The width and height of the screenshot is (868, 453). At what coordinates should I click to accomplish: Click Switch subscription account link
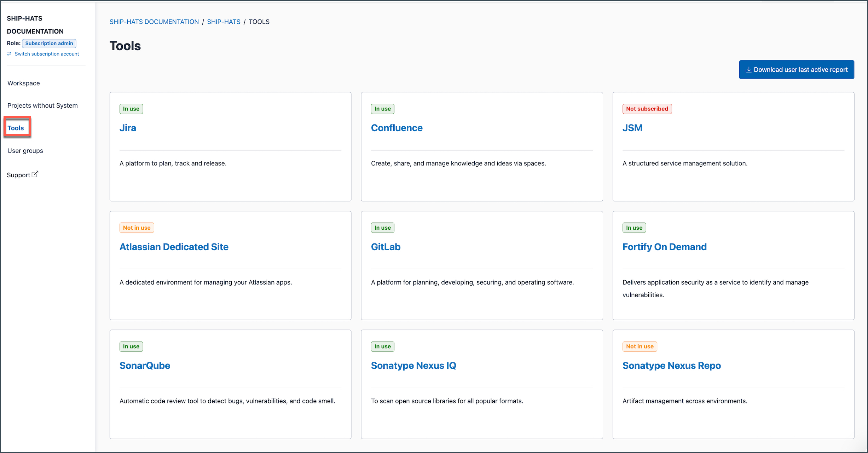47,54
